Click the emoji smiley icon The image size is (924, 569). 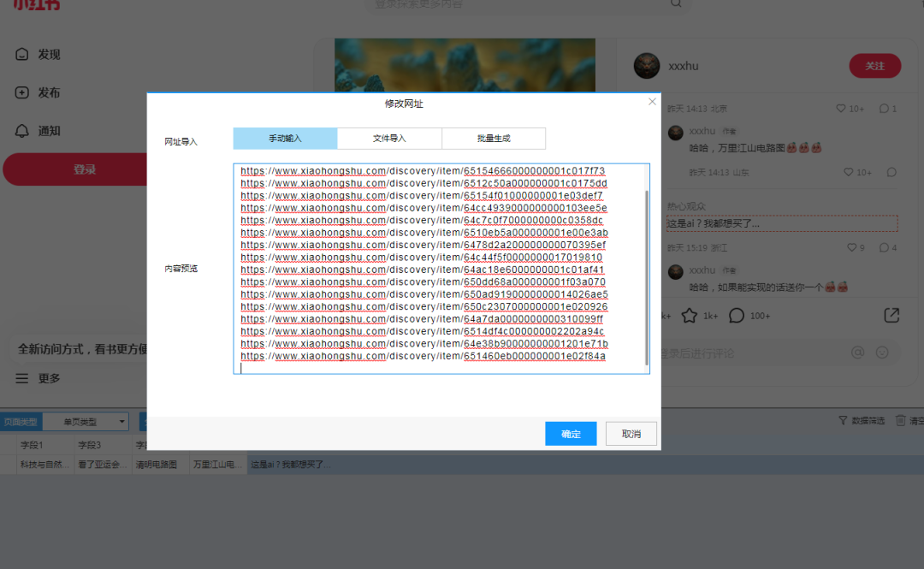[882, 353]
